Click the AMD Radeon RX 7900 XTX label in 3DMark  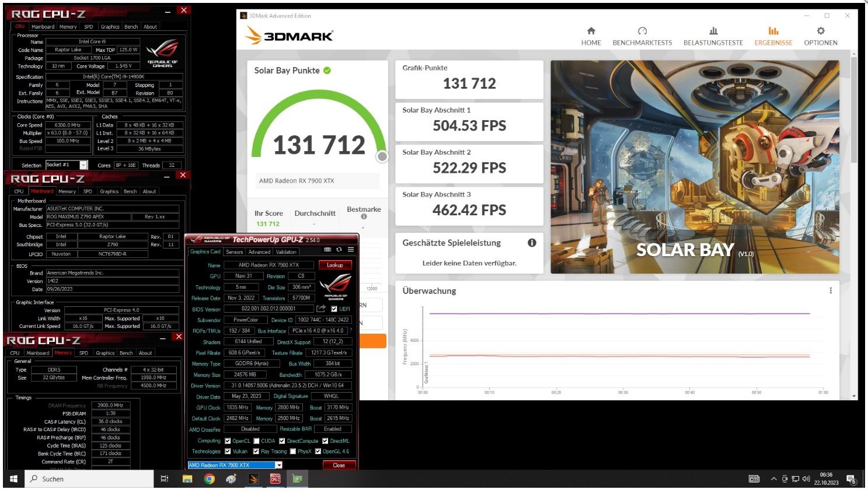[x=297, y=181]
